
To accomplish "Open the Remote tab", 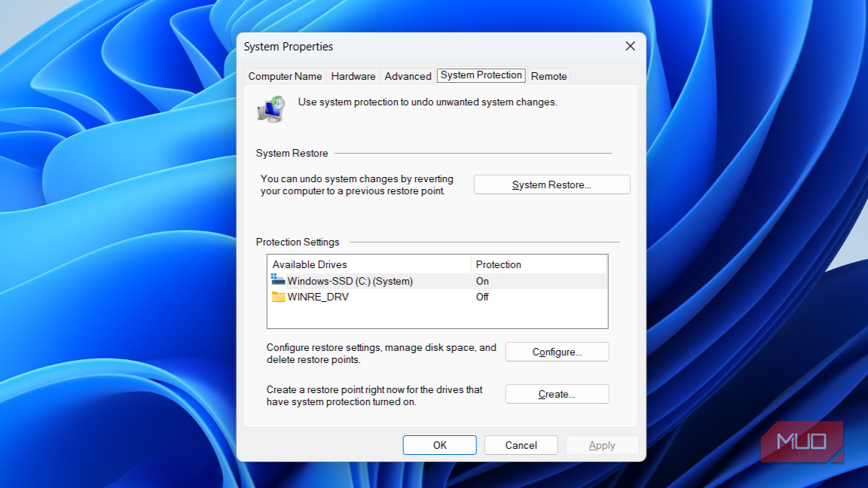I will (x=549, y=76).
